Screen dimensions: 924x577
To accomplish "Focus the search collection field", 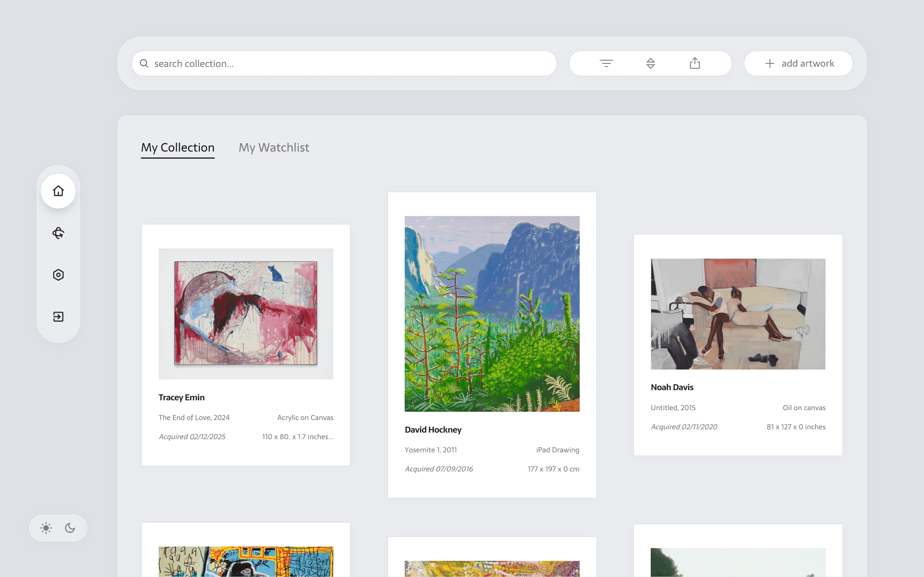I will (344, 63).
